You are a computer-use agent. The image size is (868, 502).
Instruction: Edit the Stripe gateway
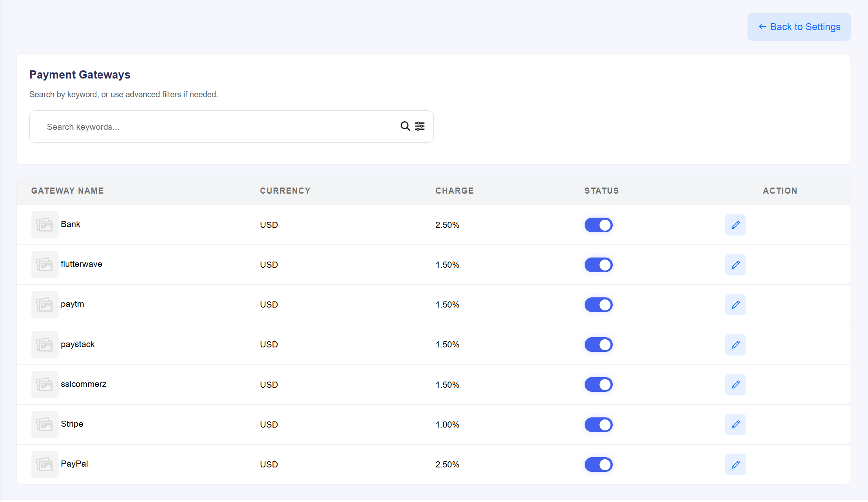735,424
